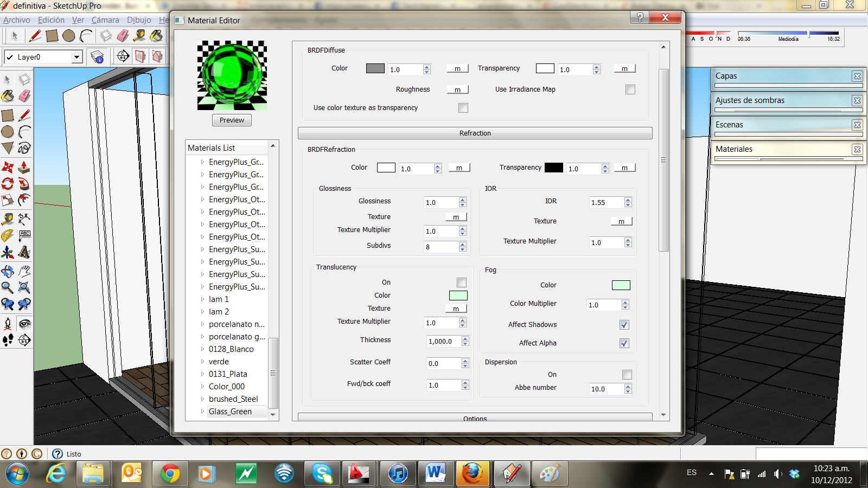This screenshot has height=488, width=868.
Task: Click the BRDFRefraction Color m button
Action: [x=459, y=168]
